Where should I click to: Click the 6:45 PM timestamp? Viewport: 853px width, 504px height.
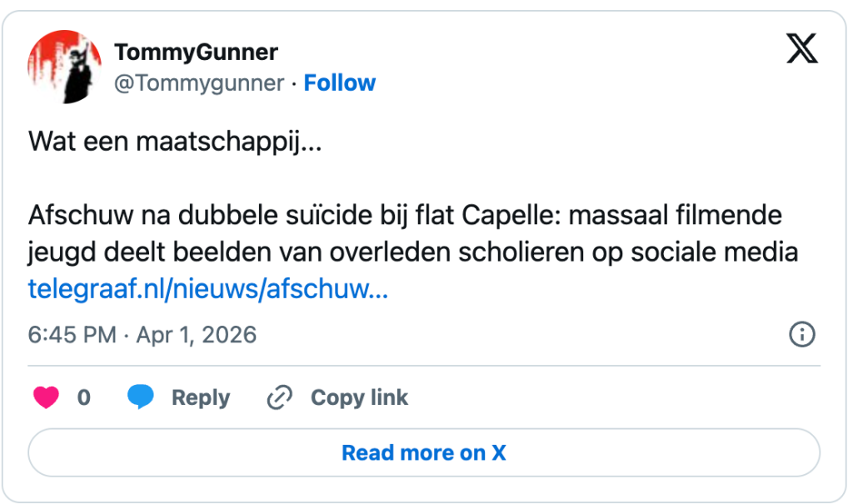(x=72, y=335)
